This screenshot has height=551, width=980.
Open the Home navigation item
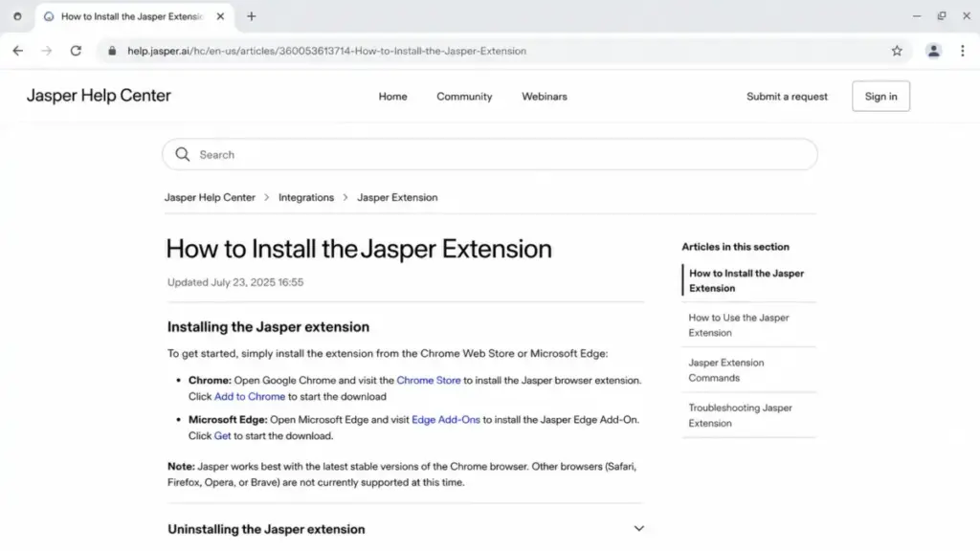(x=392, y=97)
